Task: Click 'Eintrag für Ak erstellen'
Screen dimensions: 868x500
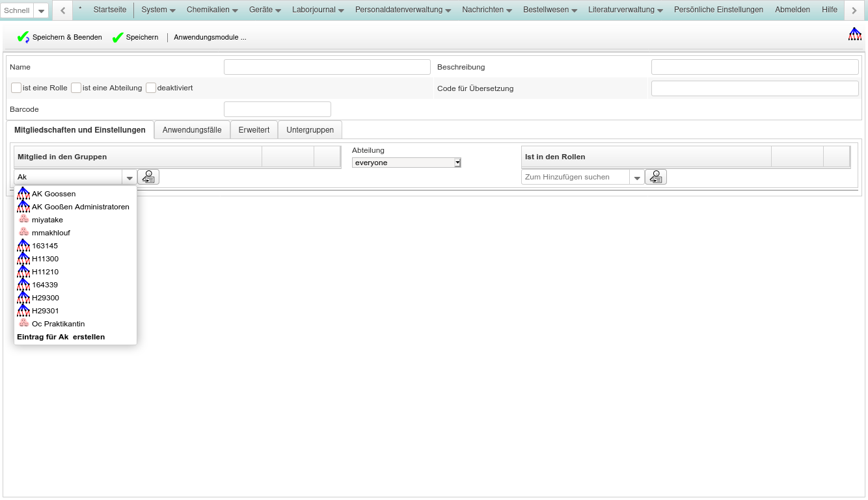Action: point(61,337)
